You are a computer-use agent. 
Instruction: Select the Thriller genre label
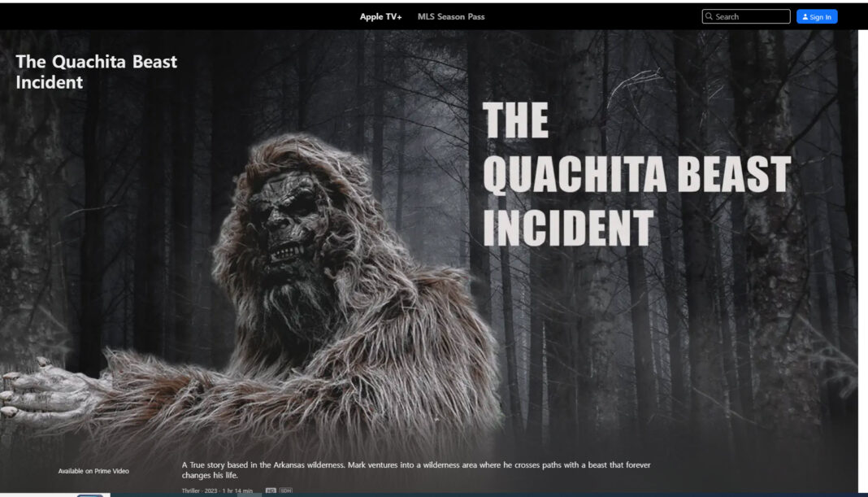[x=192, y=490]
